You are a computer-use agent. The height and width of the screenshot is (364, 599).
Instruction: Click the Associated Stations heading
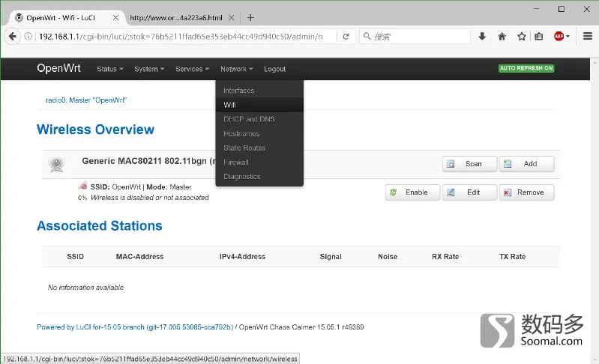(99, 225)
